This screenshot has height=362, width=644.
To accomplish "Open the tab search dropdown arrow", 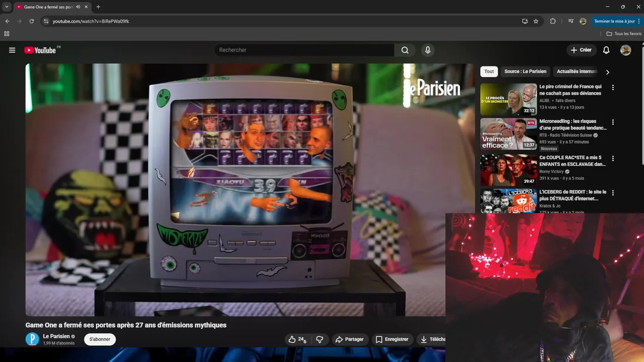I will 7,7.
